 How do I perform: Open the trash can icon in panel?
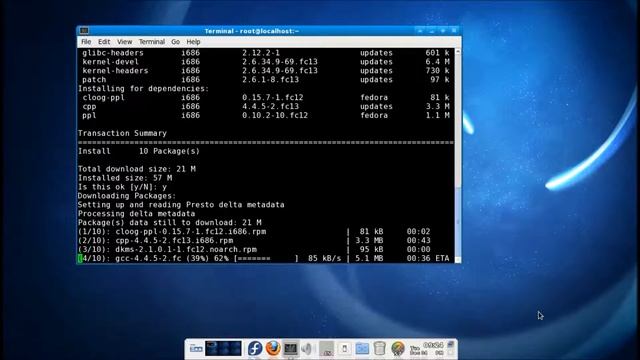[380, 348]
